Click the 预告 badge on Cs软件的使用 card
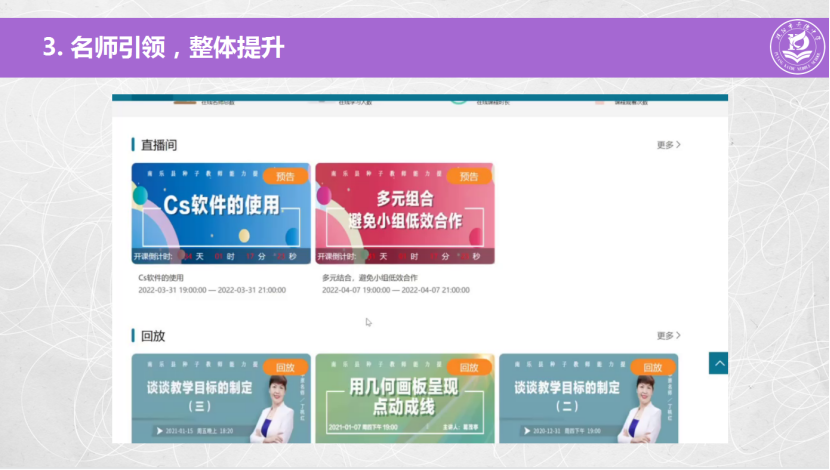This screenshot has width=830, height=470. pos(285,176)
